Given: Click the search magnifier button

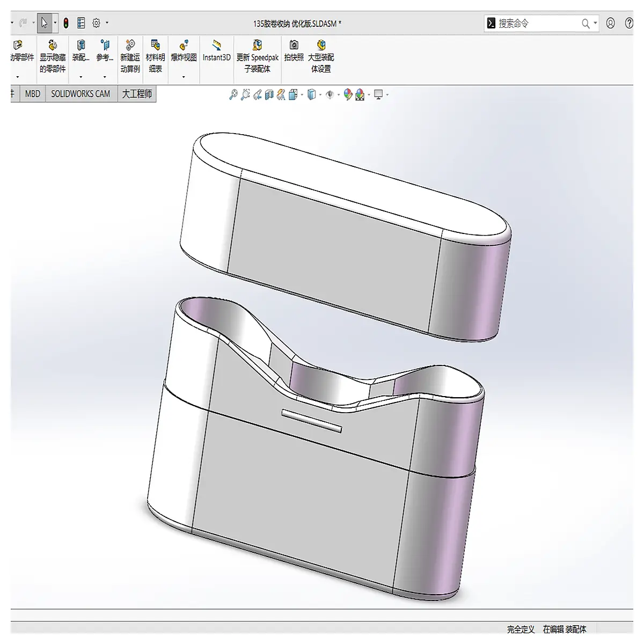Looking at the screenshot, I should click(586, 23).
